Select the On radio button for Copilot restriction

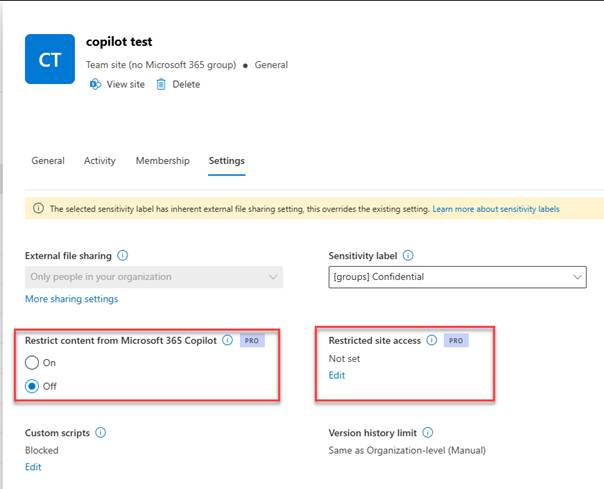click(32, 364)
